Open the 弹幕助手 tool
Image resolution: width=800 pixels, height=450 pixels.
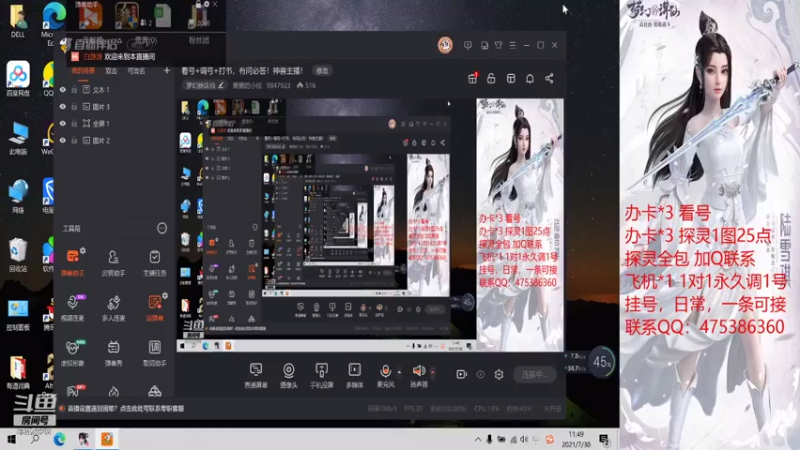coord(72,262)
